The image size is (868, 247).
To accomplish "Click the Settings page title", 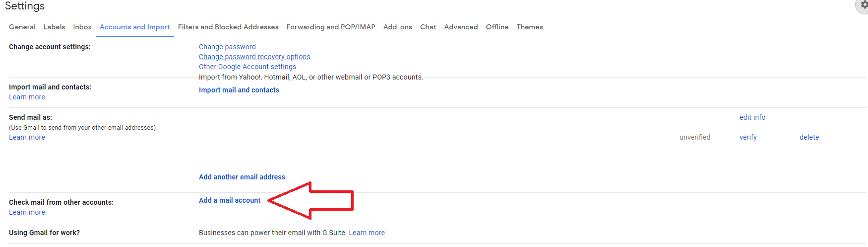I will click(25, 6).
